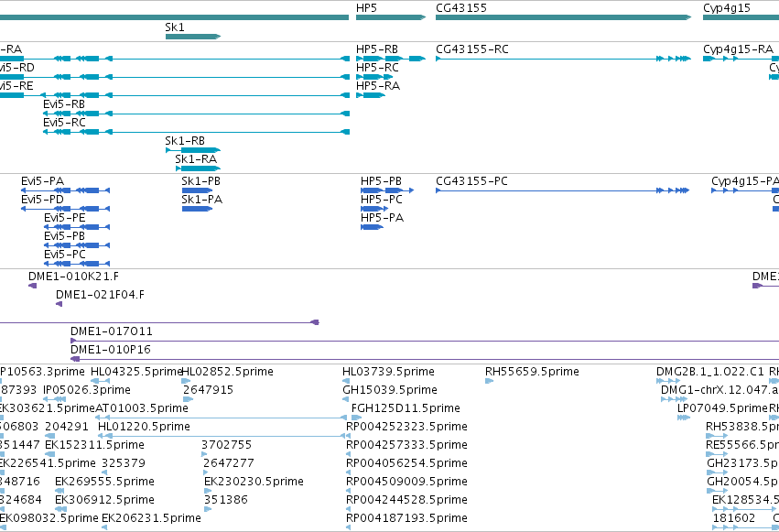Image resolution: width=779 pixels, height=532 pixels.
Task: Click EST HL02852.5prime
Action: click(x=186, y=381)
